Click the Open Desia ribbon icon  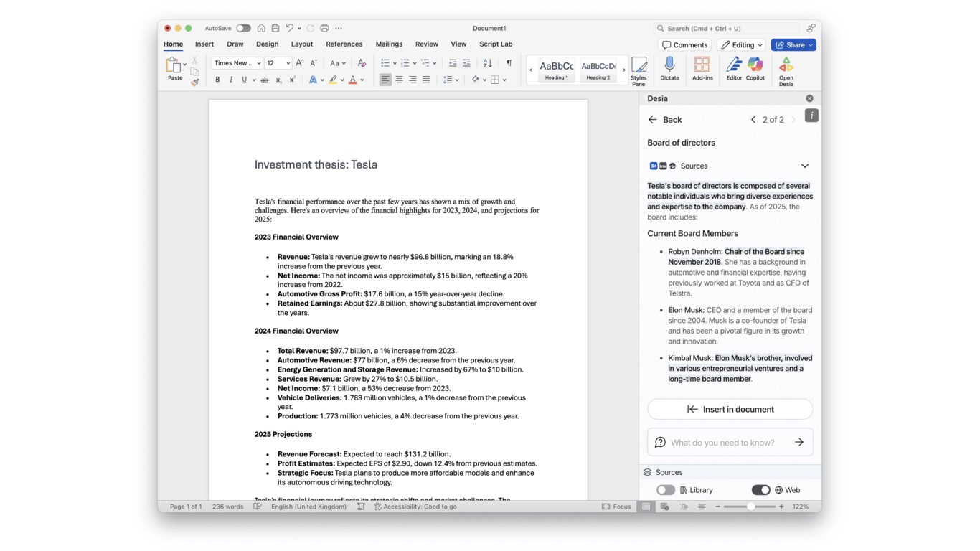click(786, 72)
